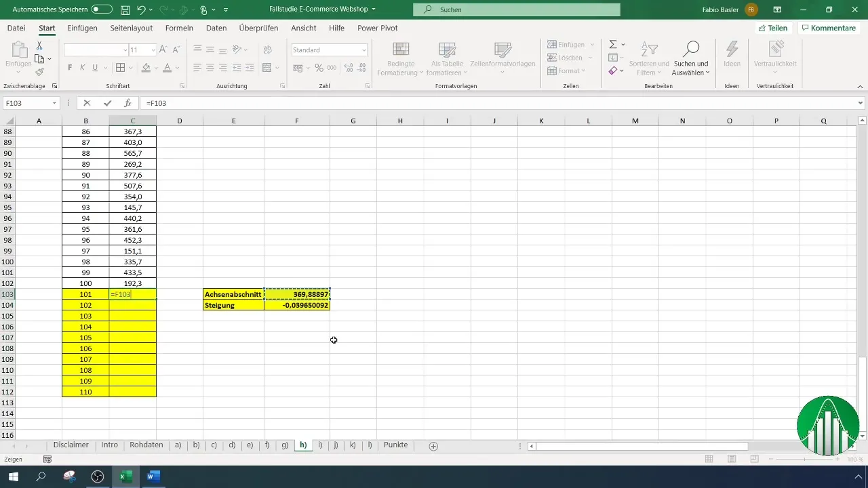Toggle italic K formatting icon
The width and height of the screenshot is (868, 488).
(x=82, y=68)
